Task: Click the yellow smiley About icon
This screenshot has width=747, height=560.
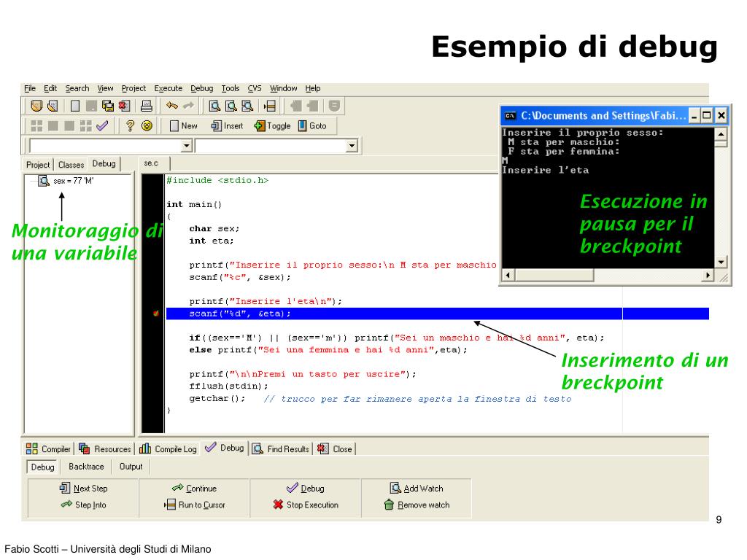Action: [x=147, y=125]
